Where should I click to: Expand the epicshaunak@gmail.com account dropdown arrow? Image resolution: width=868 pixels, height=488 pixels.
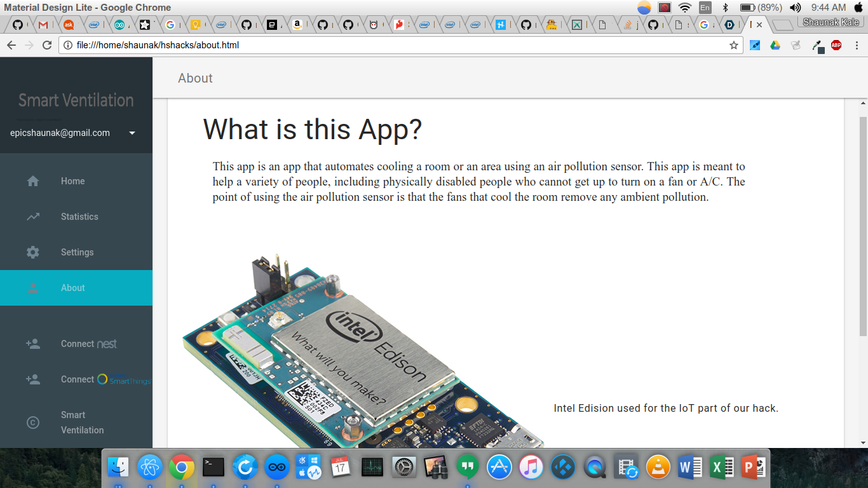[x=132, y=133]
